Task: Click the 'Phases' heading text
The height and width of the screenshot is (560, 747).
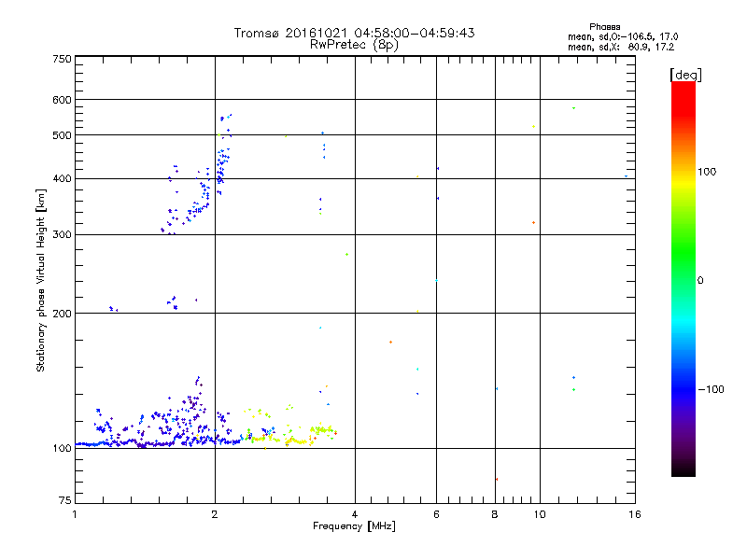Action: point(604,27)
